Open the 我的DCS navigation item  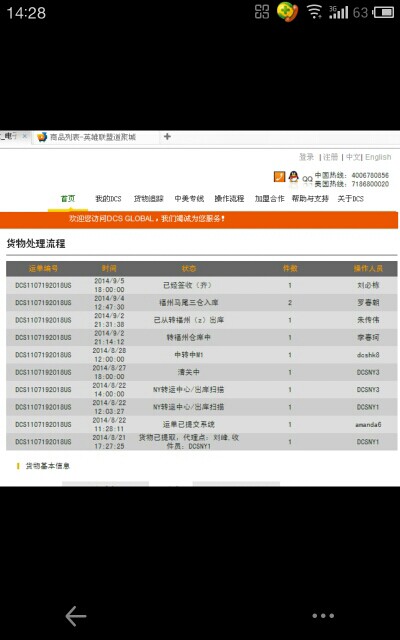click(108, 199)
